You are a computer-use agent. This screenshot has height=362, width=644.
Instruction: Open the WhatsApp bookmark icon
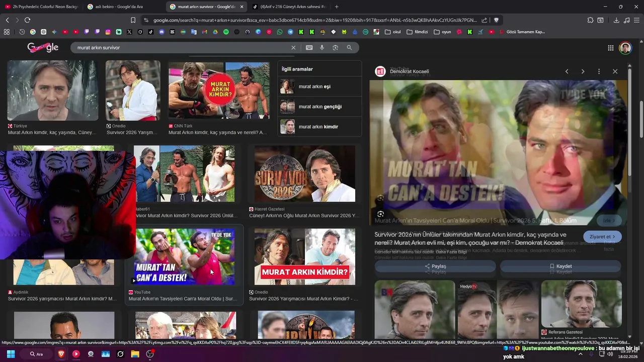click(x=280, y=32)
